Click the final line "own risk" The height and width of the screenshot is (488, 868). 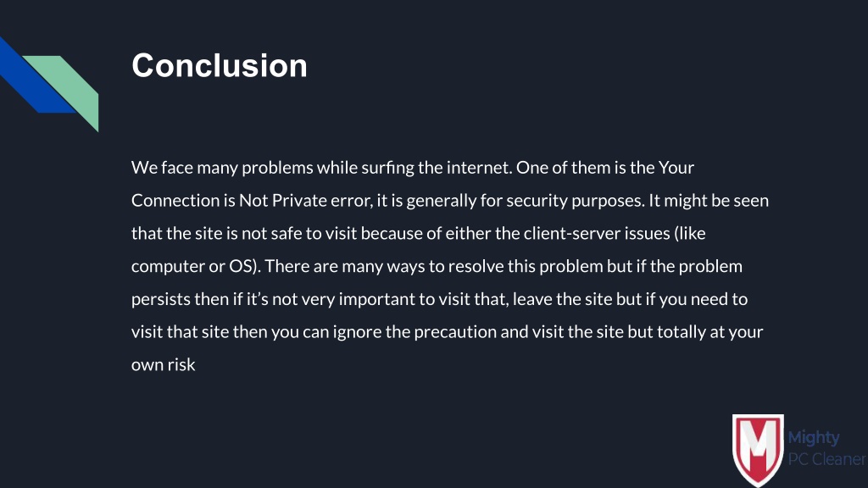(x=164, y=364)
